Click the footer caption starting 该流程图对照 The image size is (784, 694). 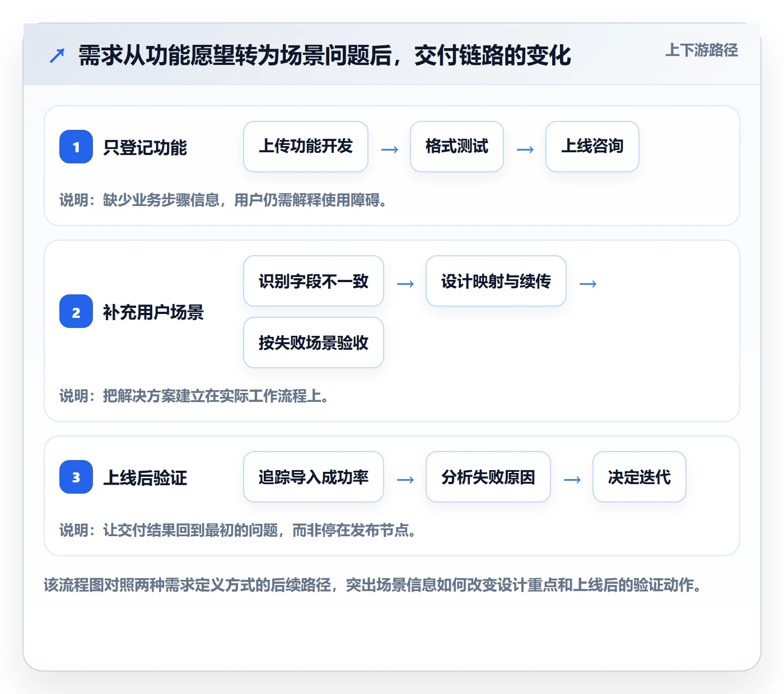click(x=372, y=585)
